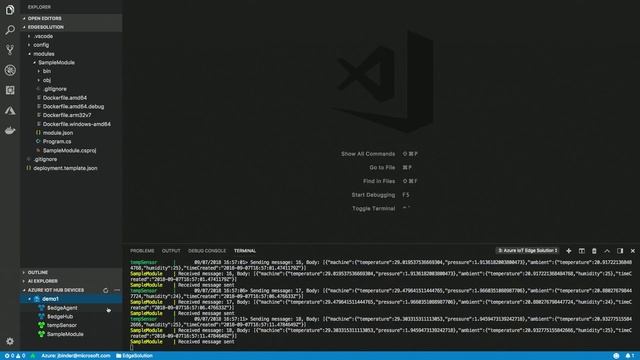Open the Source Control view
Viewport: 640px width, 360px height.
(10, 50)
